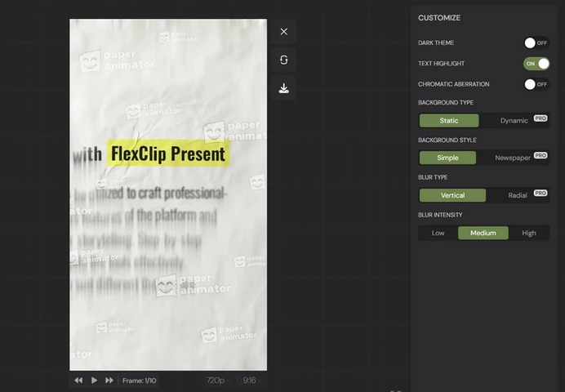The height and width of the screenshot is (392, 565).
Task: Click the Frame: 1/10 indicator
Action: (139, 381)
